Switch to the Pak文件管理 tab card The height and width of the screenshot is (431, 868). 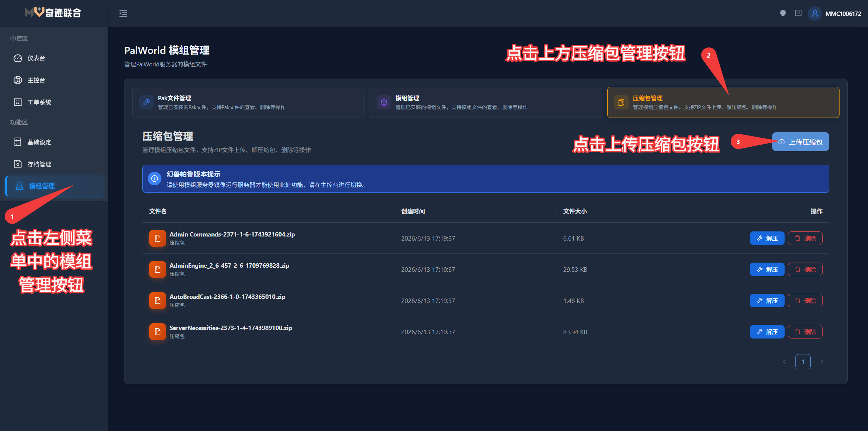tap(248, 102)
